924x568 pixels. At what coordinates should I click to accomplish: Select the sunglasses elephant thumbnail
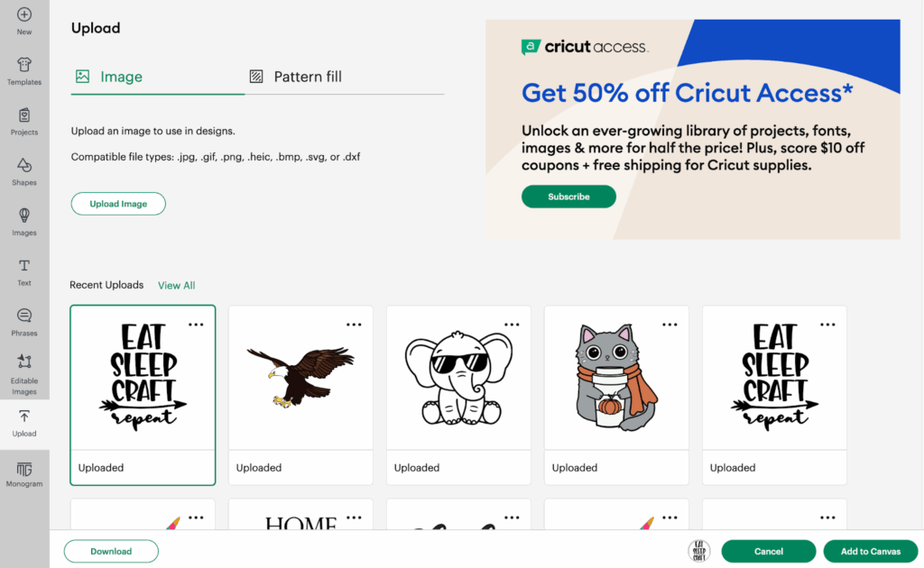[x=458, y=379]
